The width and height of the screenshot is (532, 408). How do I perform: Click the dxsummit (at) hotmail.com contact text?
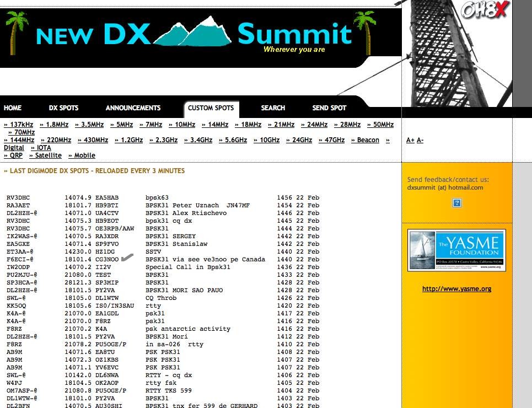445,187
